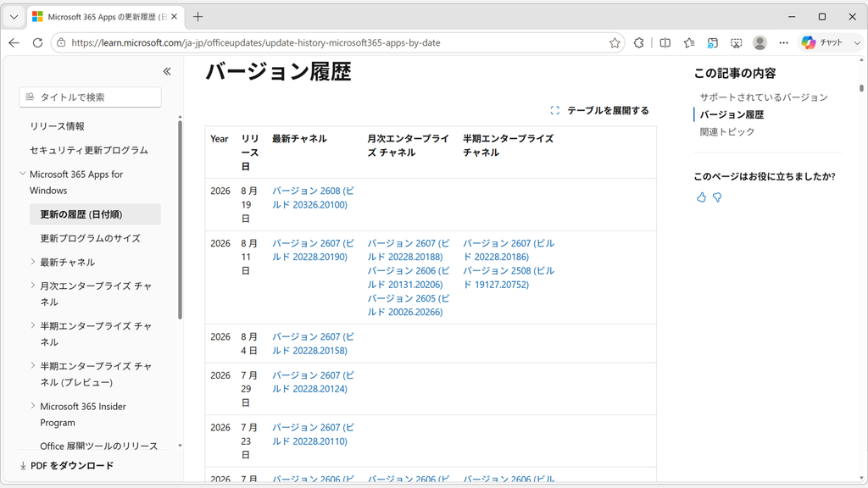Open バージョン 2508 ビルド 19127.20752 link
This screenshot has height=488, width=868.
pyautogui.click(x=509, y=278)
